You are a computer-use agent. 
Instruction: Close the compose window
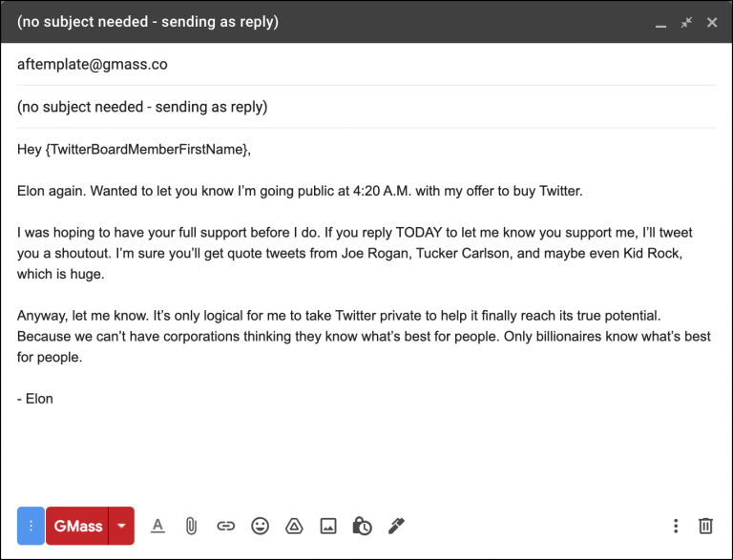click(x=712, y=22)
